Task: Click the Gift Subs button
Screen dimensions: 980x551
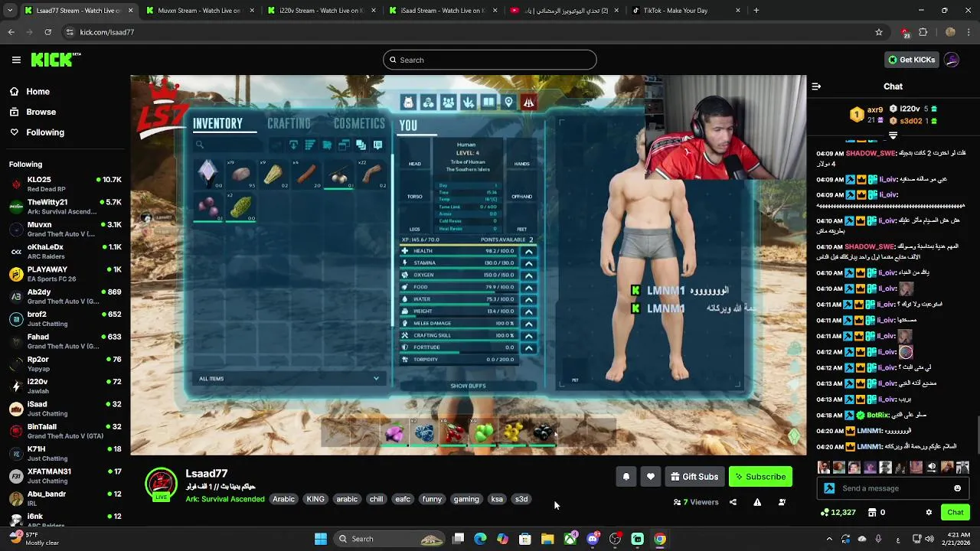Action: click(x=694, y=477)
